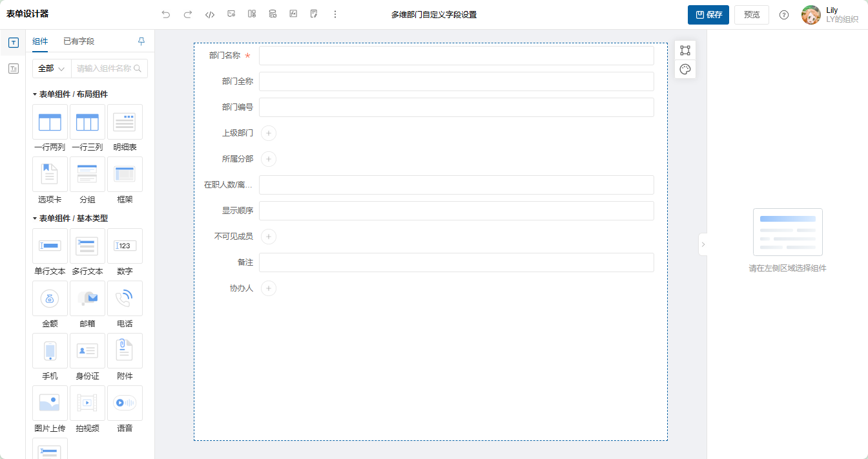
Task: Switch to the 已有字段 tab
Action: tap(79, 41)
